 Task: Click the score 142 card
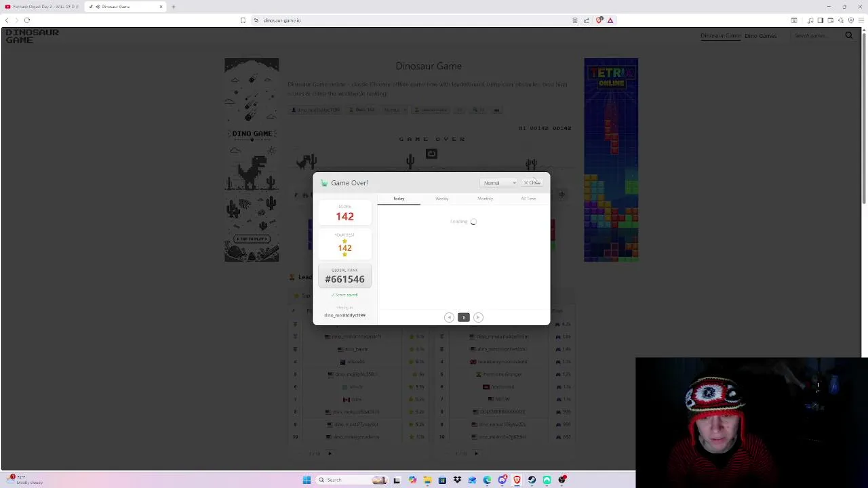tap(344, 213)
